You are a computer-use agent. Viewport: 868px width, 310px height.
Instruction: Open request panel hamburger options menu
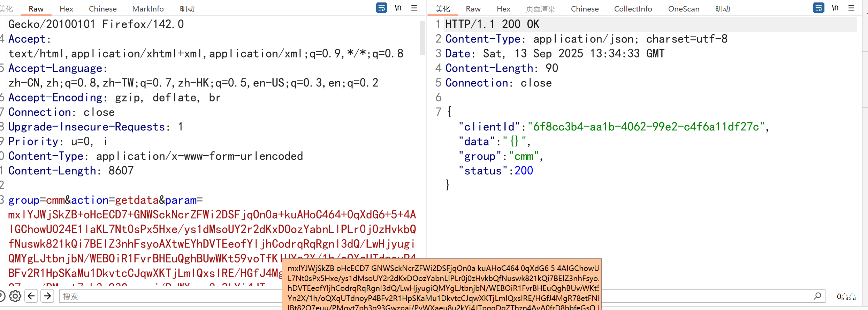(414, 8)
